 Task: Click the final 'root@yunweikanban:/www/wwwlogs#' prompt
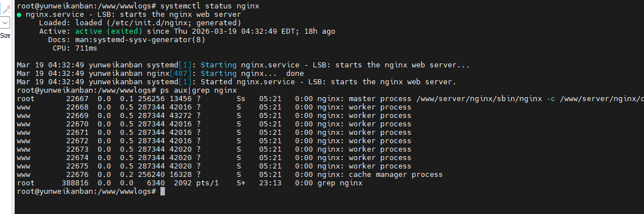86,192
